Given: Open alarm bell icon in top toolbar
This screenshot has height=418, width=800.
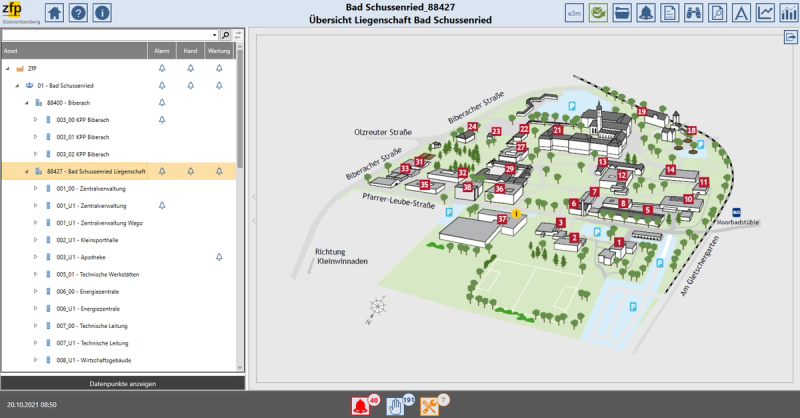Looking at the screenshot, I should (646, 13).
